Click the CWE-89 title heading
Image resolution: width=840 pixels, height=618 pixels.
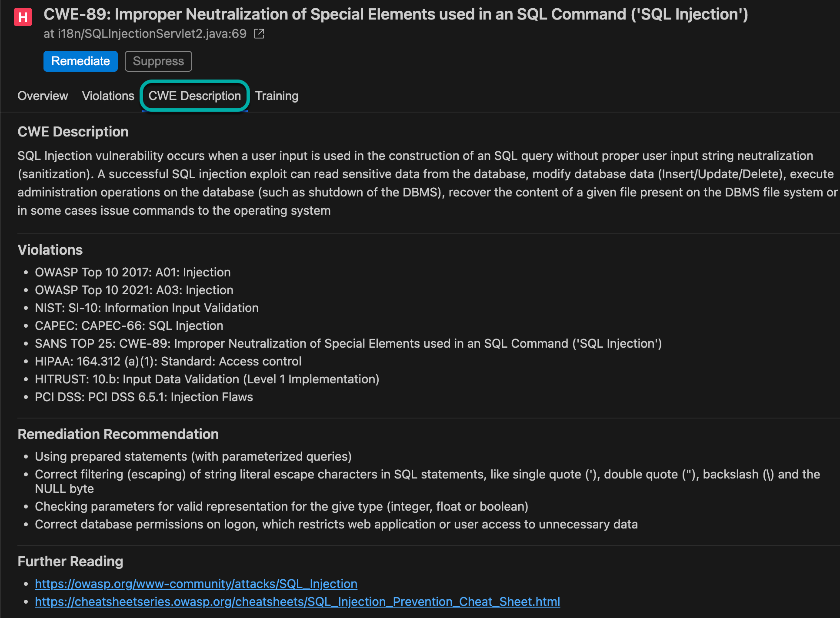(396, 14)
